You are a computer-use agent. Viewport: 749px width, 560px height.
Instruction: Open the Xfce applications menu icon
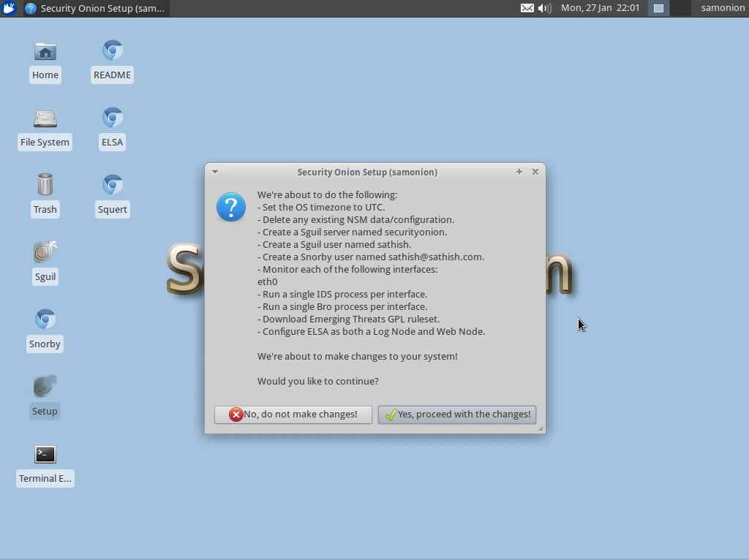9,8
